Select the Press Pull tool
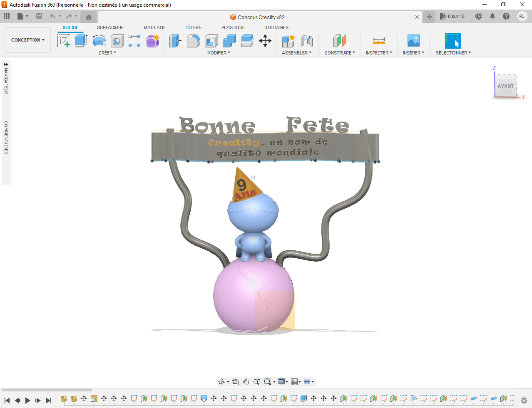Screen dimensions: 532x408 tap(175, 41)
